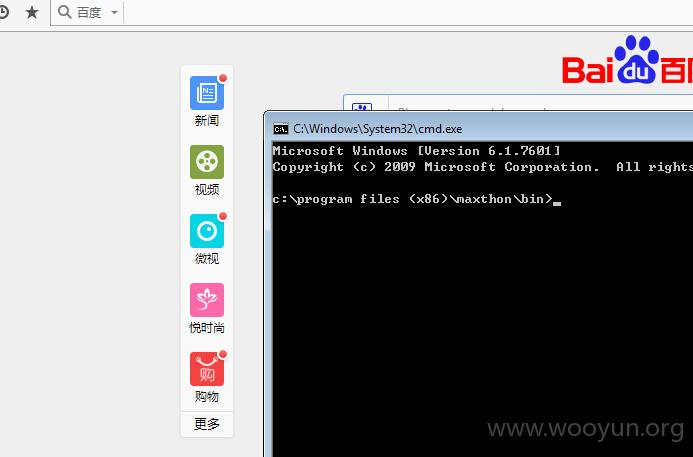This screenshot has height=457, width=693.
Task: Click the Baidu paw icon in search box
Action: tap(362, 107)
